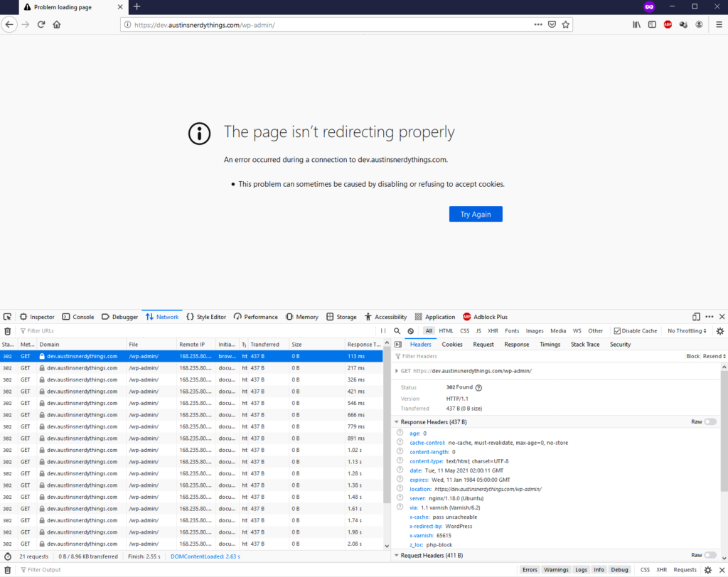Click the Resend button in headers panel
This screenshot has height=577, width=728.
pyautogui.click(x=713, y=356)
